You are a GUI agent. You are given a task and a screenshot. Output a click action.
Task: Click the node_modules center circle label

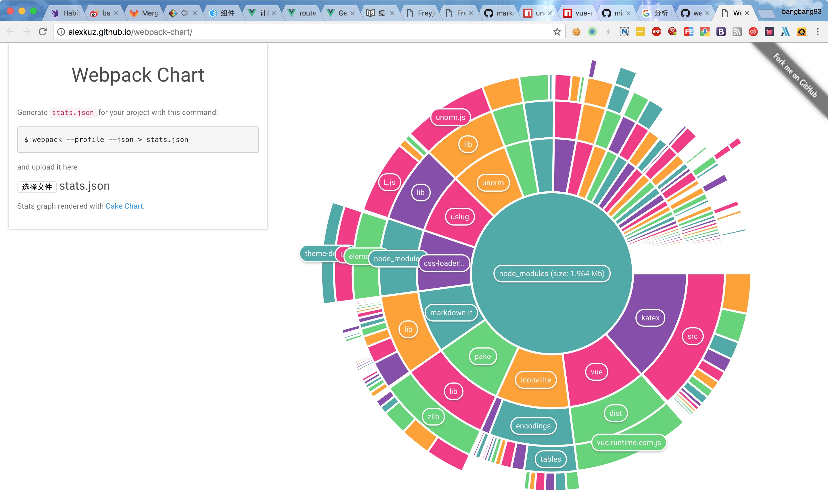(551, 273)
